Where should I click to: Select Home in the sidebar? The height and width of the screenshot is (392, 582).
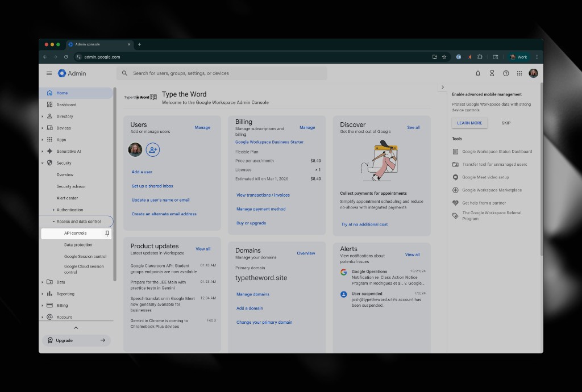(x=76, y=93)
